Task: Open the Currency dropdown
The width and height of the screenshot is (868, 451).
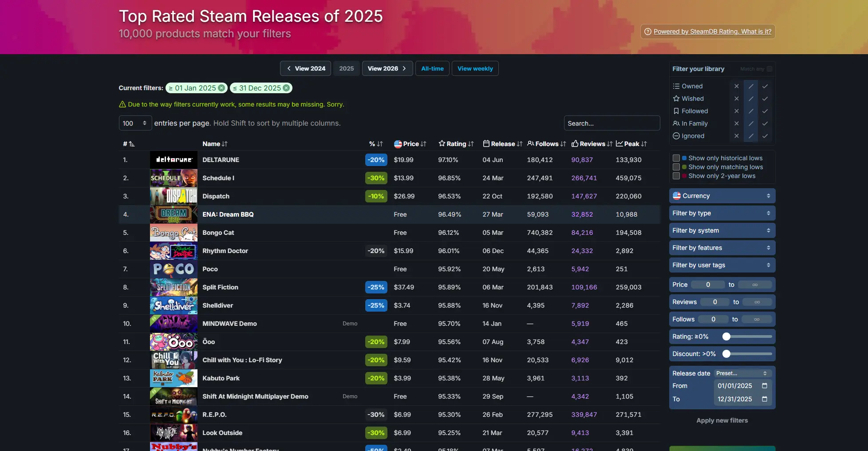Action: tap(722, 195)
